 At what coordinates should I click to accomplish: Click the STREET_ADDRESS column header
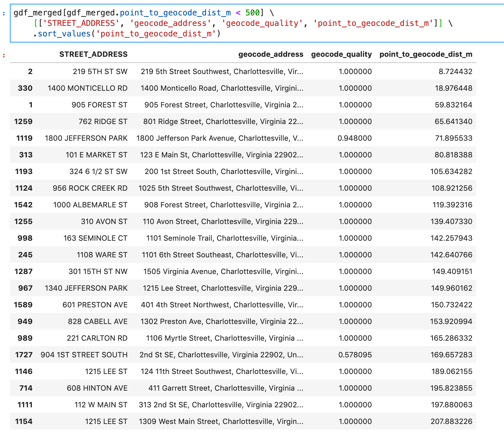point(93,54)
